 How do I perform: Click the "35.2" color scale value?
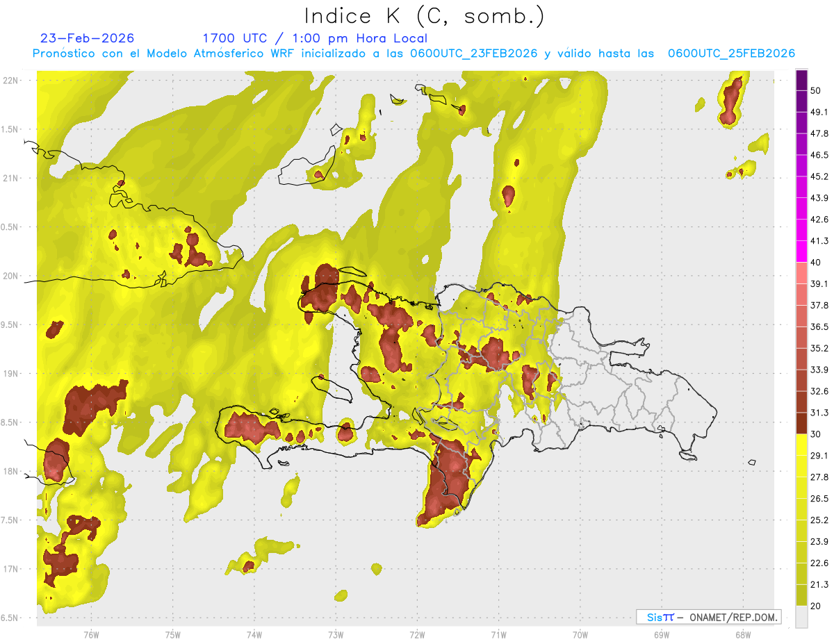(819, 348)
